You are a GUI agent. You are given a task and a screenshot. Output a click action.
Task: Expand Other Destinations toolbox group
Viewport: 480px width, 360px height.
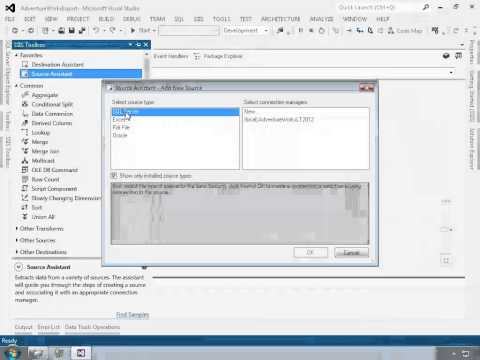pyautogui.click(x=16, y=252)
